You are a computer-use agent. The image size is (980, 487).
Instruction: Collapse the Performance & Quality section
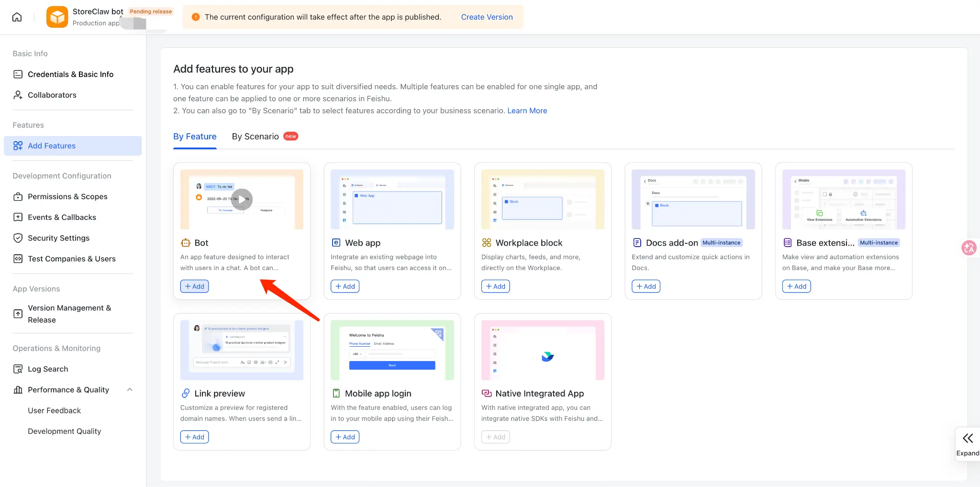pyautogui.click(x=130, y=390)
